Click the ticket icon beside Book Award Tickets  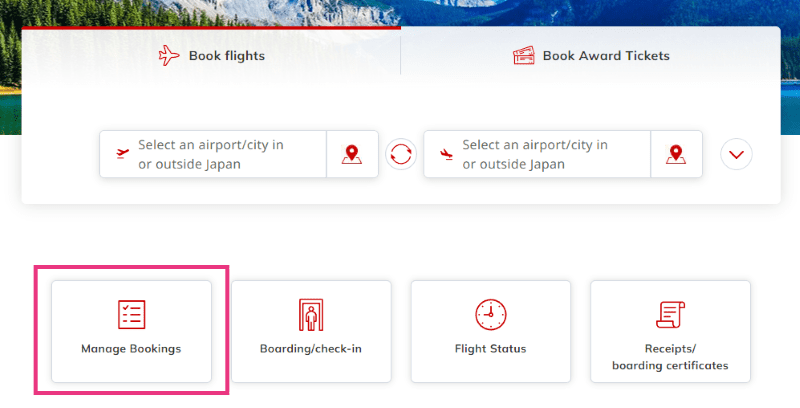click(x=524, y=56)
